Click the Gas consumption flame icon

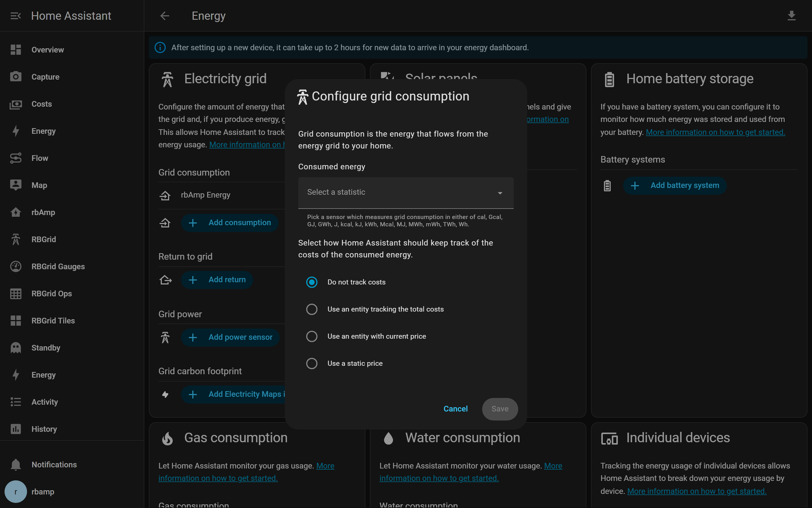167,439
